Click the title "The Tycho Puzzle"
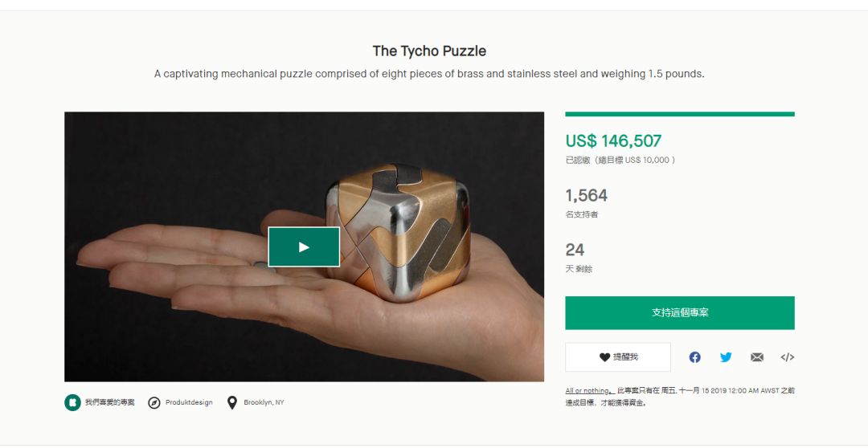The width and height of the screenshot is (868, 448). click(x=429, y=51)
